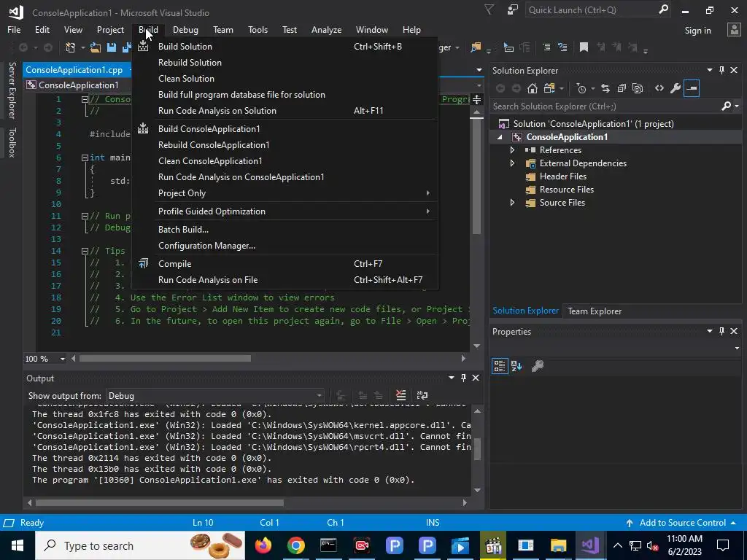The height and width of the screenshot is (560, 747).
Task: Open the Project Only submenu
Action: point(285,193)
